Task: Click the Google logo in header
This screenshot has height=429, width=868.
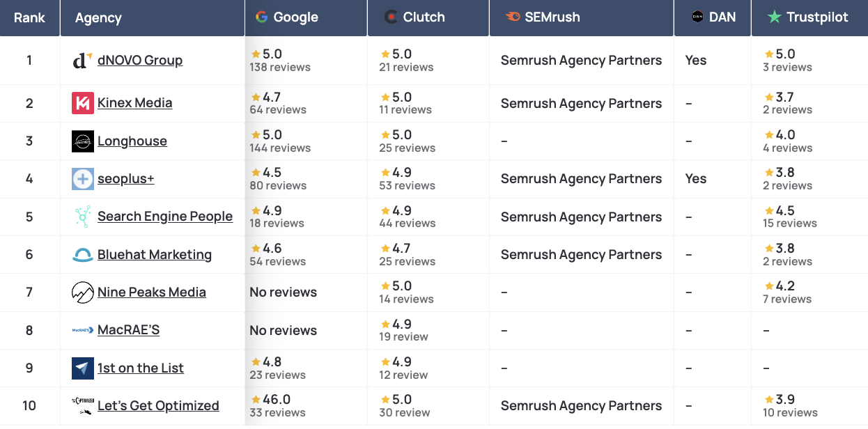Action: click(x=262, y=17)
